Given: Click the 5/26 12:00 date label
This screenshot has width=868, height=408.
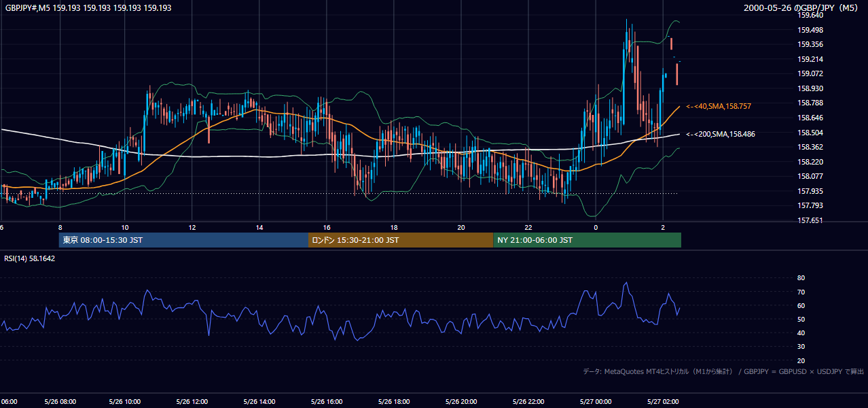Looking at the screenshot, I should 192,401.
